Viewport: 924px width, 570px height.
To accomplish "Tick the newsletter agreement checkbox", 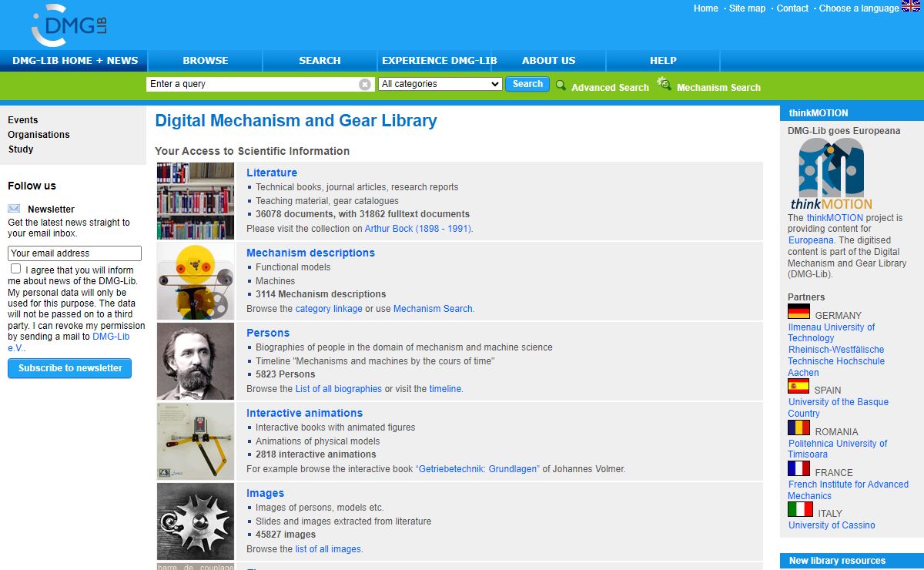I will [x=16, y=269].
